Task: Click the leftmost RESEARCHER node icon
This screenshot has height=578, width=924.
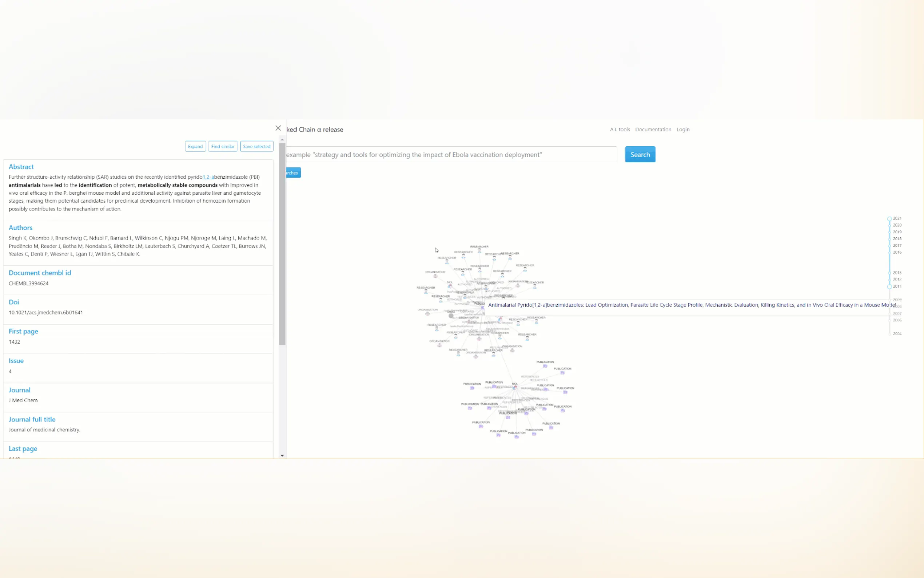Action: pyautogui.click(x=426, y=292)
